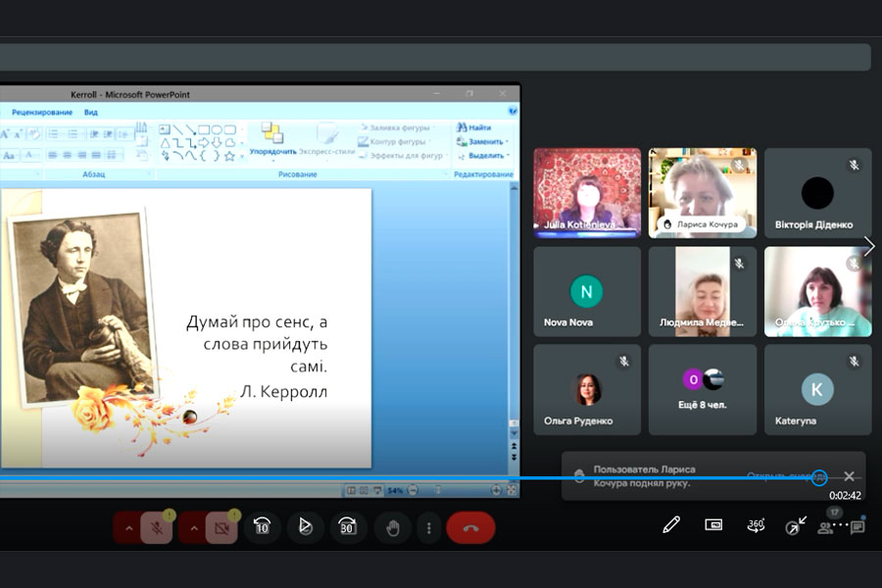Click the Л. Керролл attribution text

tap(284, 391)
